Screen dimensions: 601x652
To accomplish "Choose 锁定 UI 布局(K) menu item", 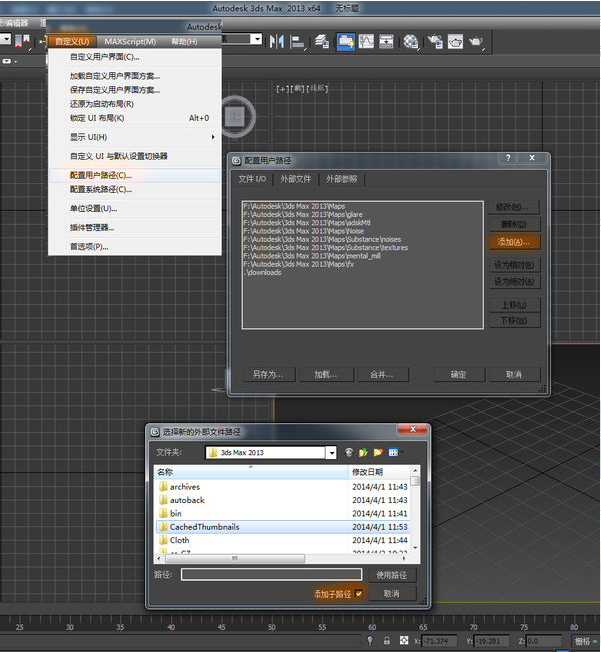I will (x=135, y=118).
